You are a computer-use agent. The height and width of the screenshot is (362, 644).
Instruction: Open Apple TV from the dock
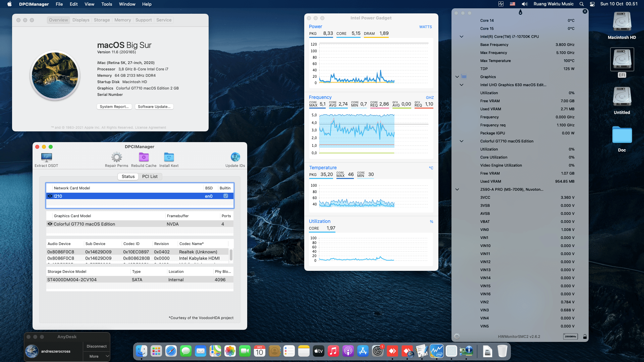tap(318, 351)
